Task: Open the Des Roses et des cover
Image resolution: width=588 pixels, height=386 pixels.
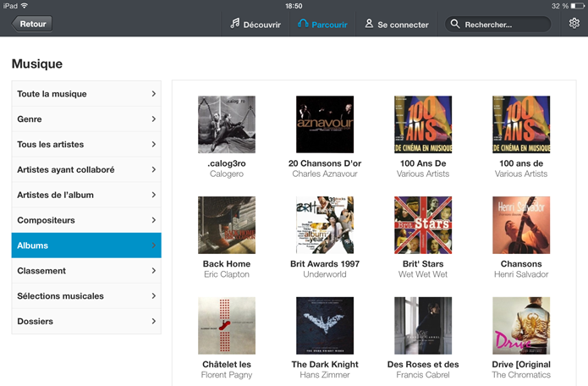Action: click(423, 326)
